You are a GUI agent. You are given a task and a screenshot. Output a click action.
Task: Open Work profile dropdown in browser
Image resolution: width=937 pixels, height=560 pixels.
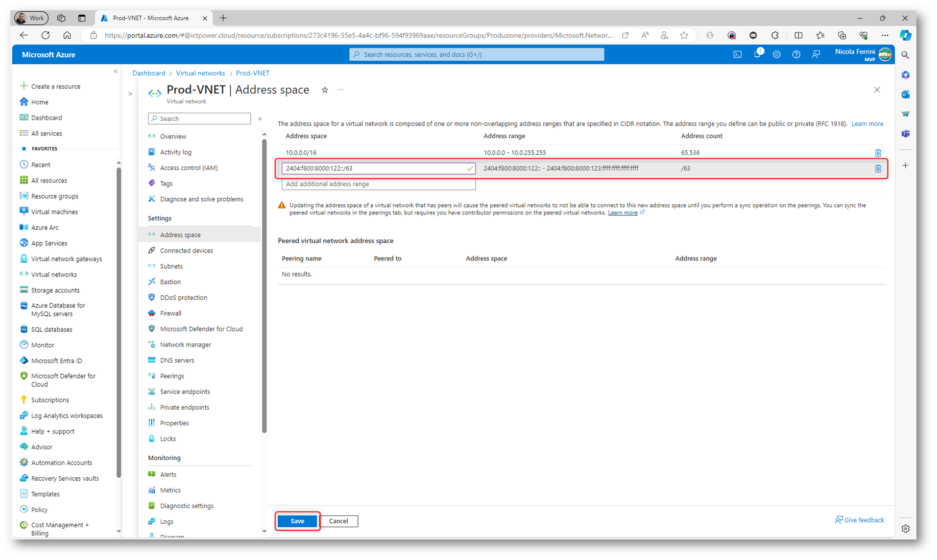click(31, 18)
